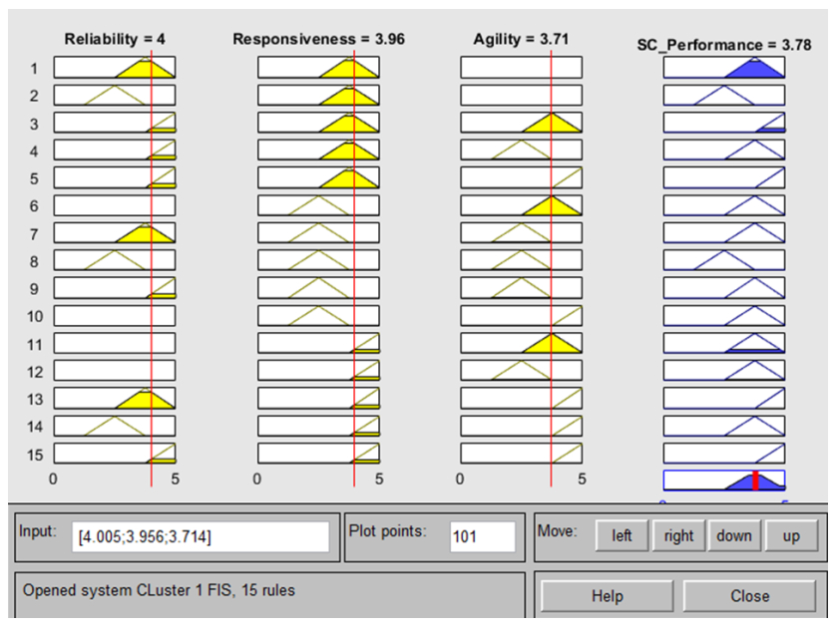
Task: Move the view right
Action: [x=678, y=536]
